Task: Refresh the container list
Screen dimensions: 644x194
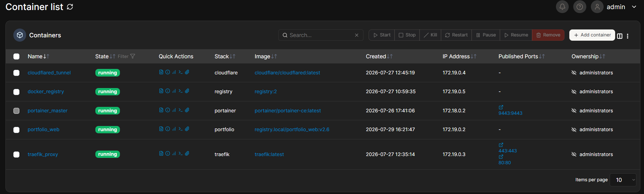Action: click(70, 7)
